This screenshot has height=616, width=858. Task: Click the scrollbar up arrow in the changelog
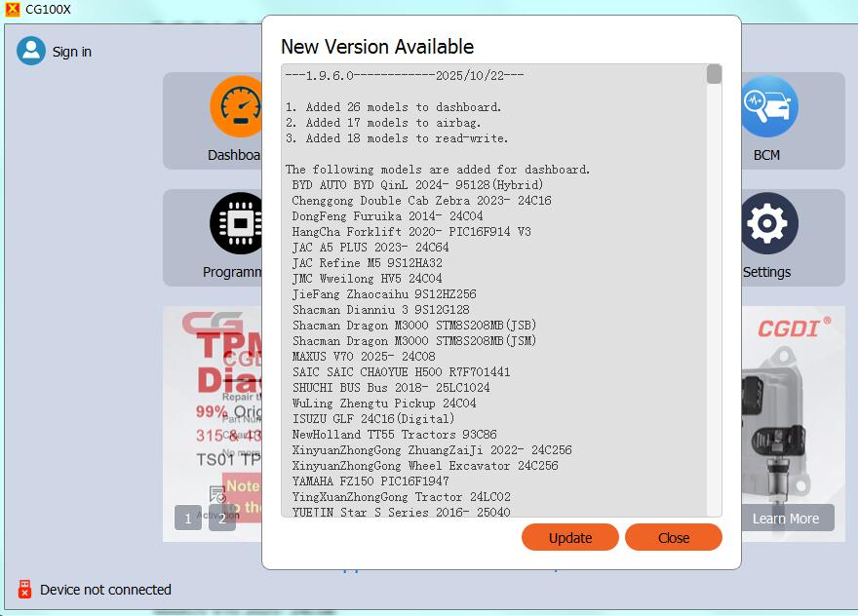(x=715, y=64)
